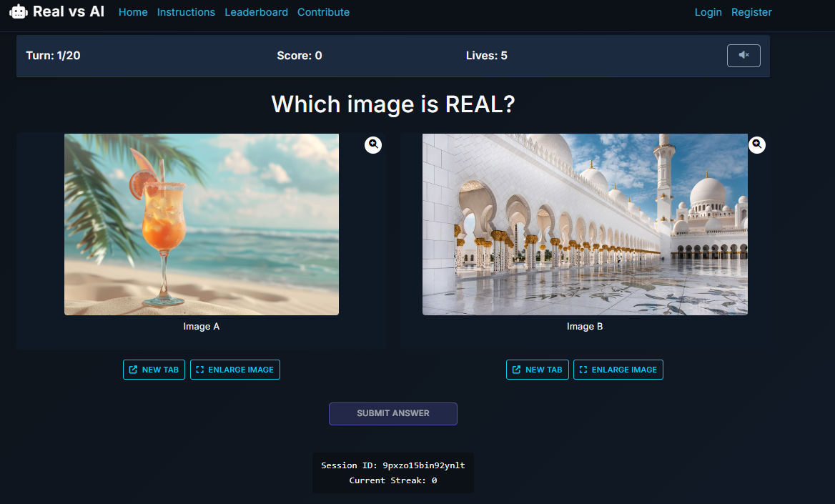Click the Real vs AI site title
This screenshot has height=504, width=835.
click(x=68, y=11)
